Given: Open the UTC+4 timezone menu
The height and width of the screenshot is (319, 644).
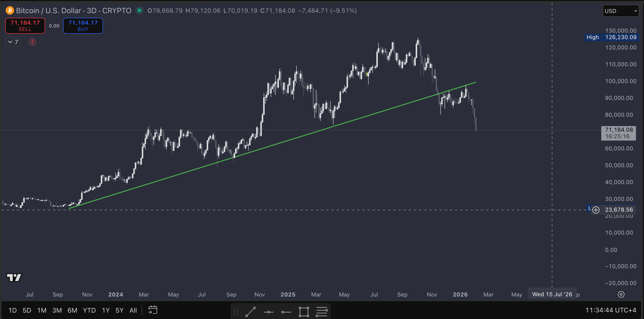Looking at the screenshot, I should pos(610,310).
